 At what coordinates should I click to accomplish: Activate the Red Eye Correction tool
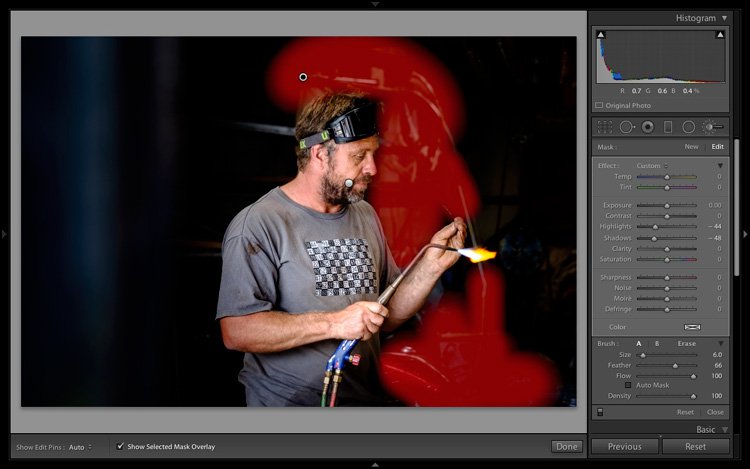tap(648, 127)
